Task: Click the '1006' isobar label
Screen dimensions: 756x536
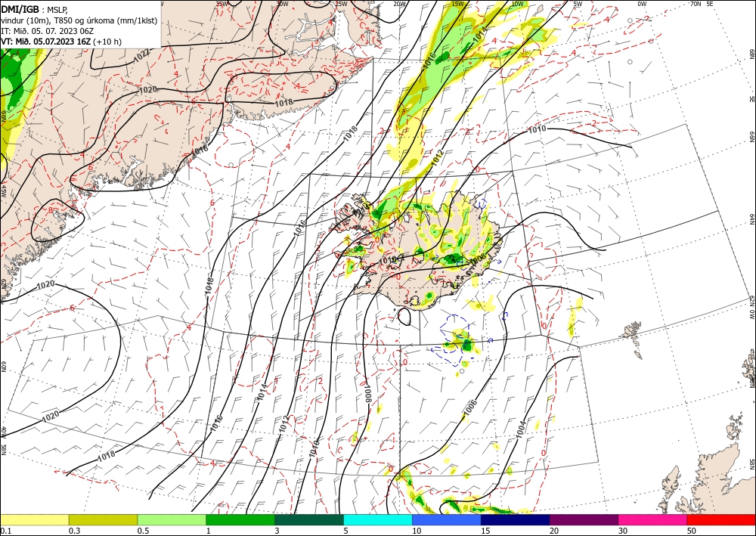Action: pos(470,407)
